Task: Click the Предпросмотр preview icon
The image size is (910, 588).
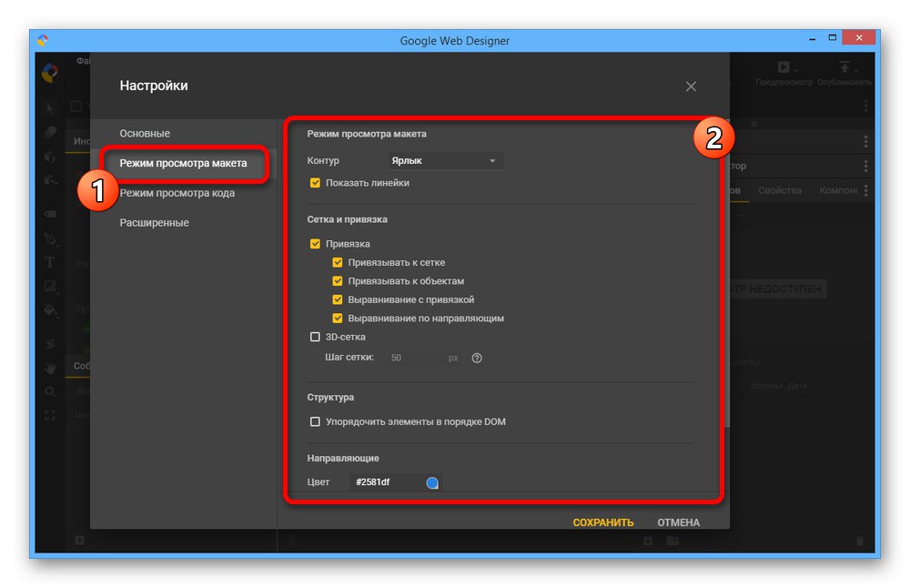Action: [x=784, y=67]
